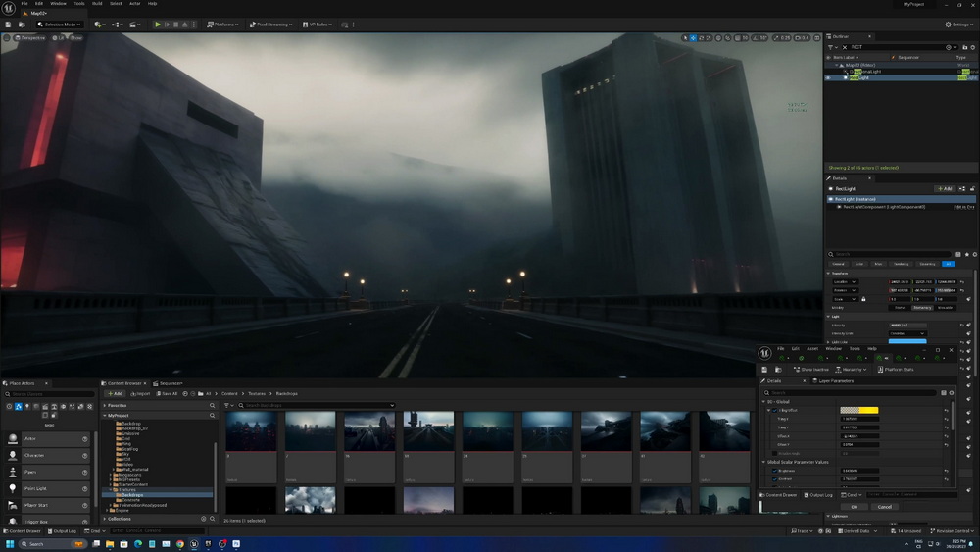Toggle the Contrast parameter checkbox

[x=775, y=479]
